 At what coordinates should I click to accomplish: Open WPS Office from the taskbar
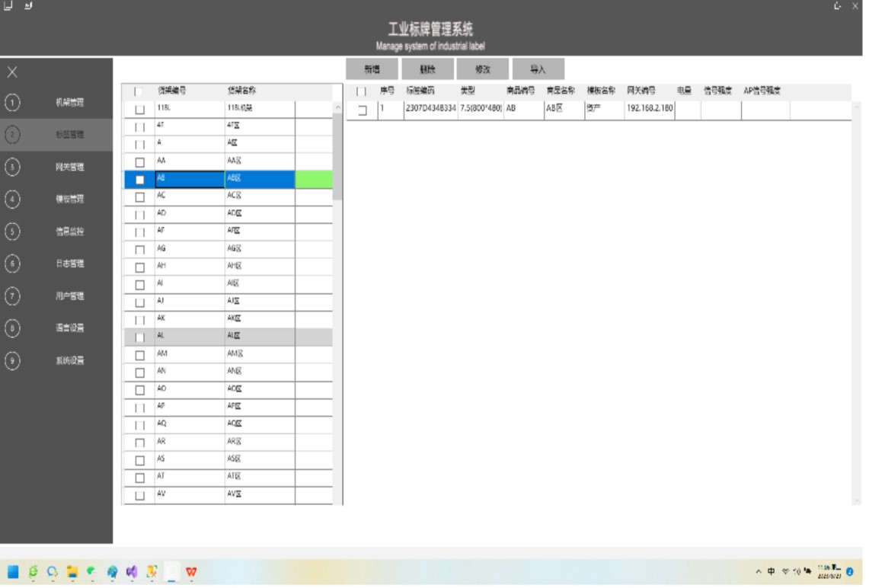click(191, 571)
